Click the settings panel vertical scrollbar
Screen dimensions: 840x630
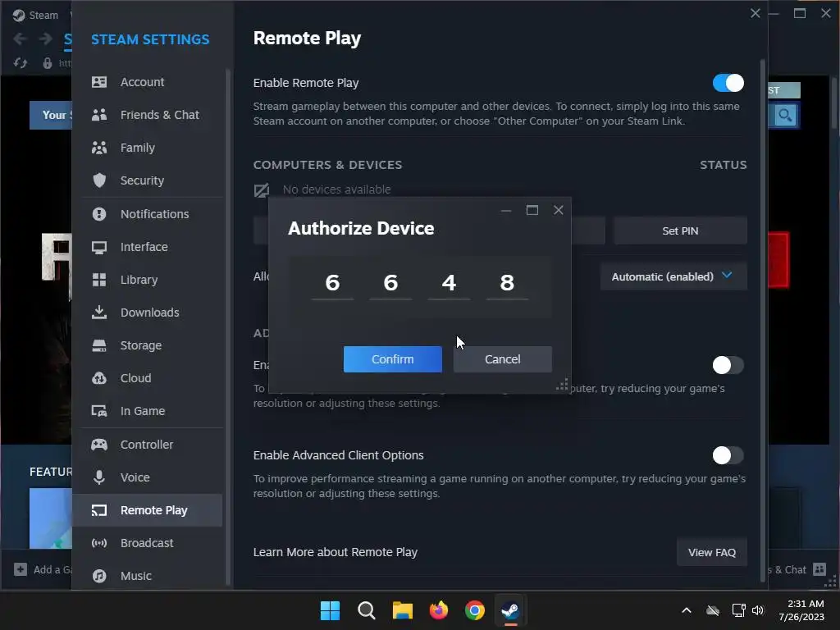(763, 321)
